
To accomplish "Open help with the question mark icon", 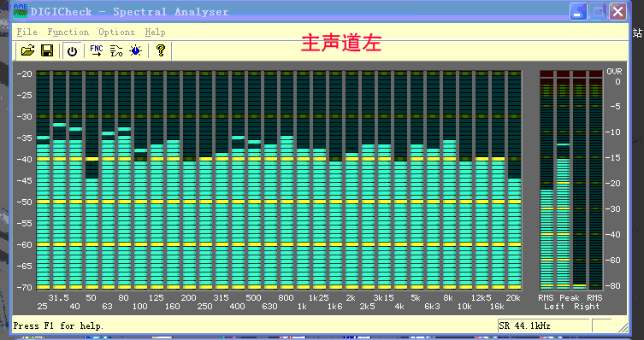I will click(161, 51).
